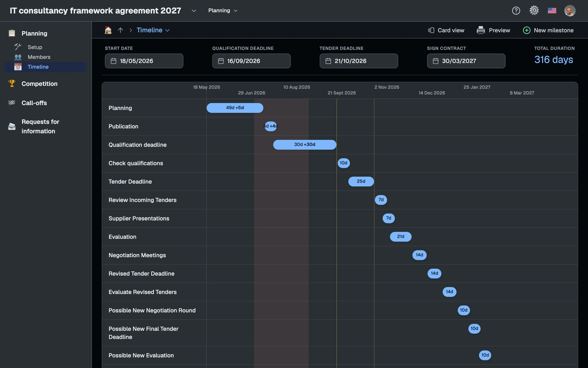Edit the Start date field 18/05/2026
The width and height of the screenshot is (588, 368).
(x=144, y=61)
